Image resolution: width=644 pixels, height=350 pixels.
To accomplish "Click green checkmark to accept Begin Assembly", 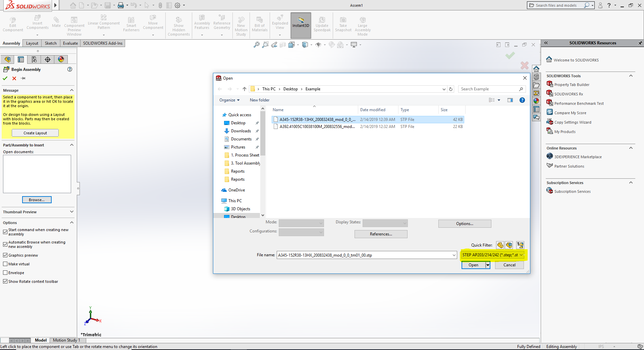I will pyautogui.click(x=5, y=78).
